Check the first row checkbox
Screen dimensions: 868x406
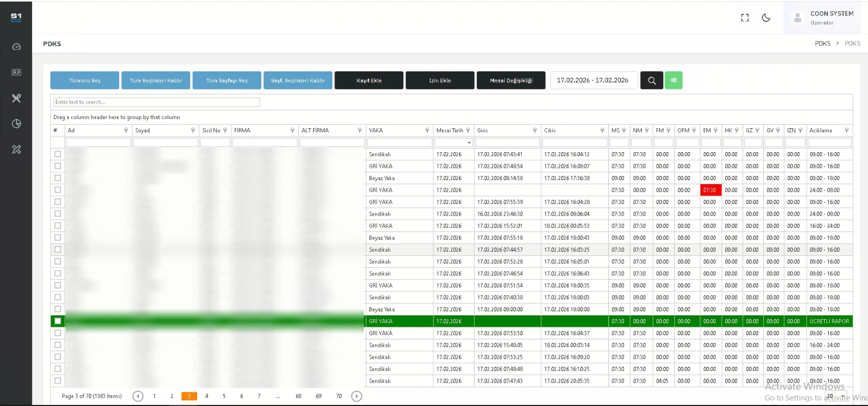[x=57, y=154]
